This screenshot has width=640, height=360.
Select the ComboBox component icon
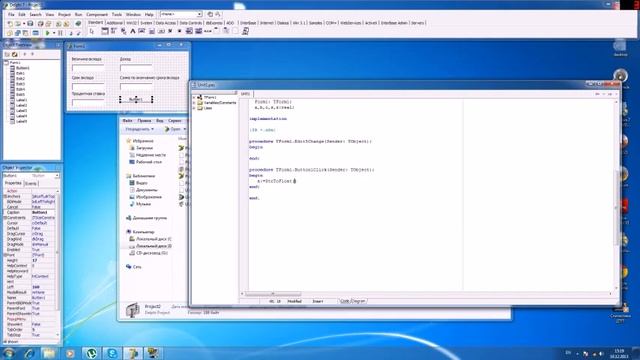(198, 31)
